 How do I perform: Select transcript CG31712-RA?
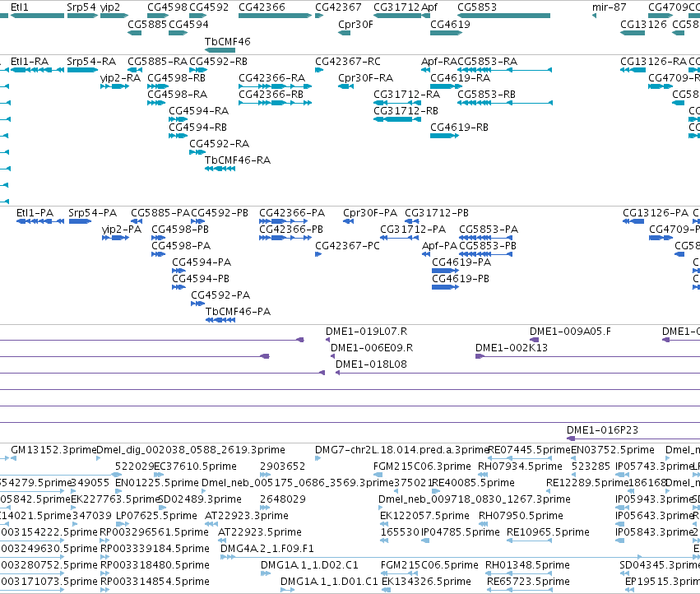pos(397,103)
